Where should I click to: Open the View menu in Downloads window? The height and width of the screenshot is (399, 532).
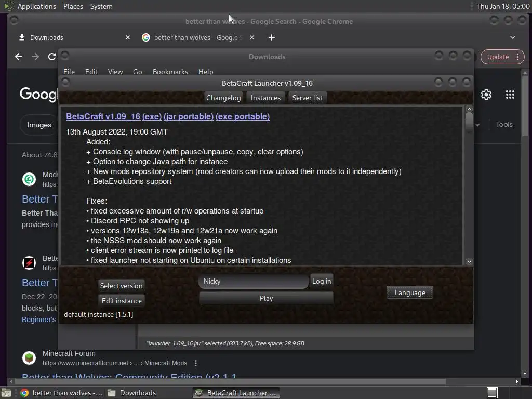tap(115, 72)
